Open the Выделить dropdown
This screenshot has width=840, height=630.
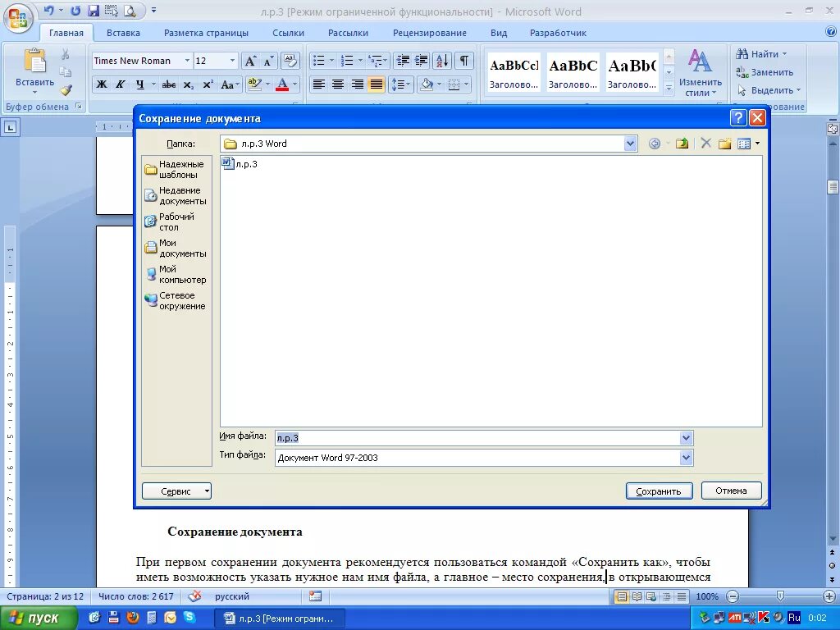768,90
